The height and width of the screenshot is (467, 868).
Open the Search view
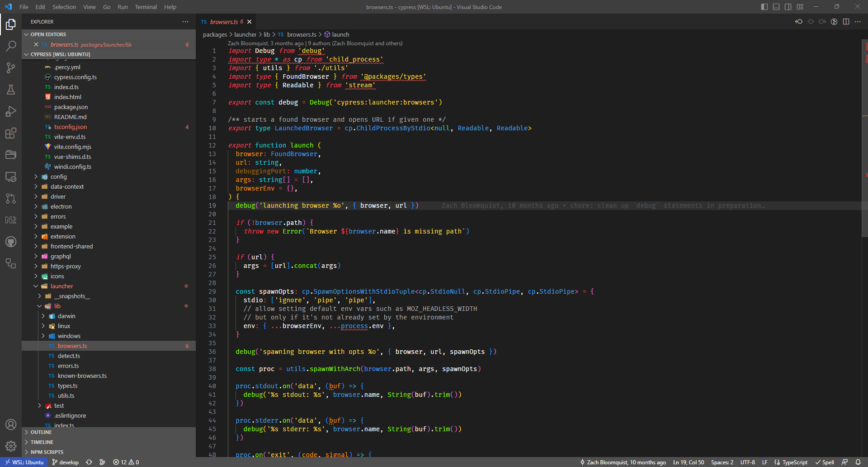[x=11, y=46]
